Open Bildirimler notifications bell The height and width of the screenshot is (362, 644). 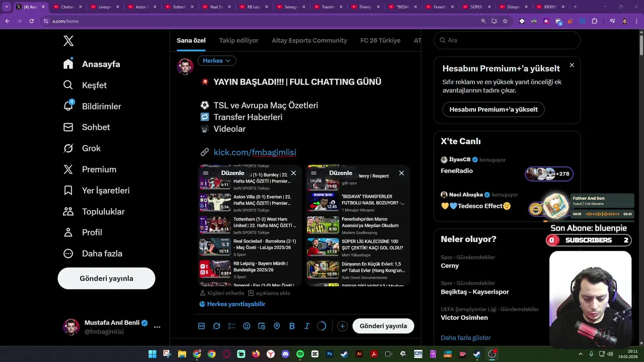coord(92,106)
